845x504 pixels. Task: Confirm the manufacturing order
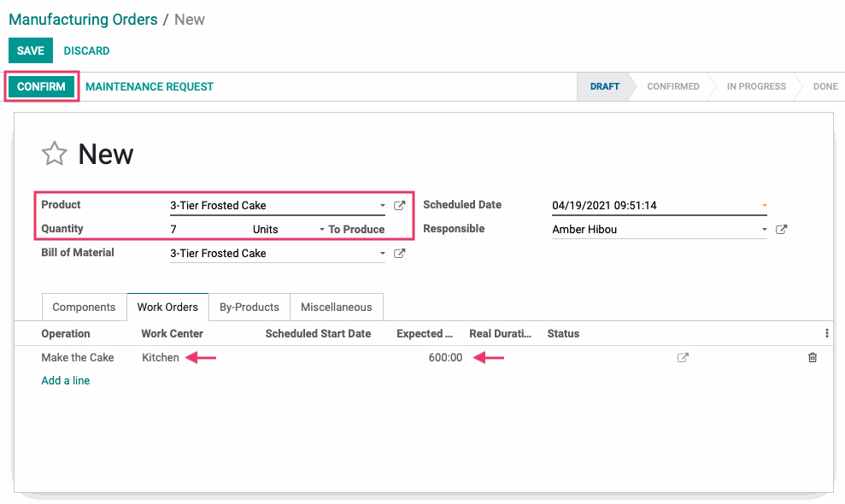pos(42,87)
